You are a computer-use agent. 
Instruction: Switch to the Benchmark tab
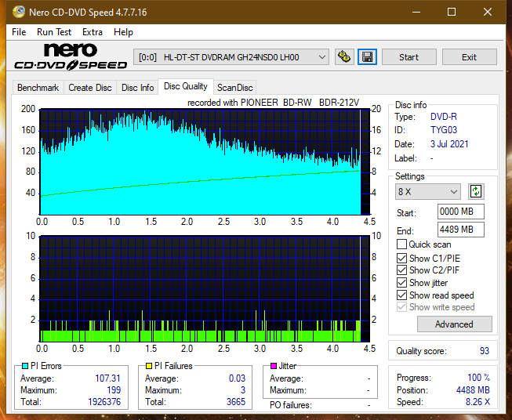(38, 88)
